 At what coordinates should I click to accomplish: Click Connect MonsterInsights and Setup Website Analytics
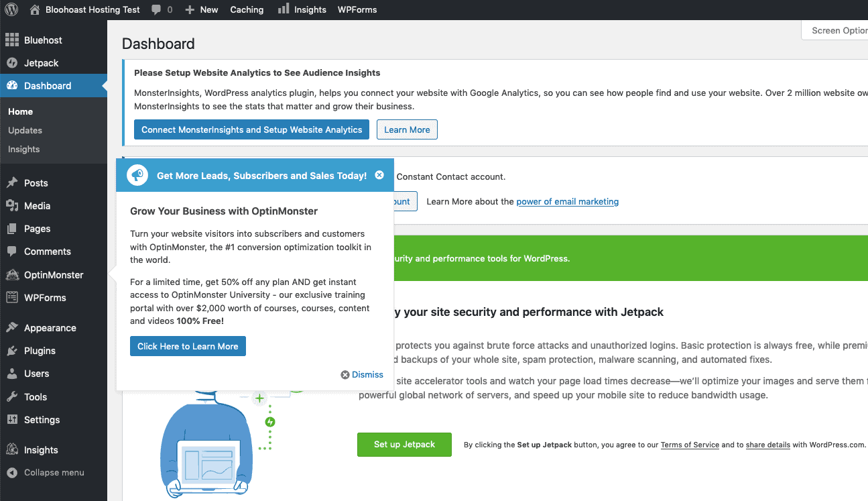click(x=251, y=129)
